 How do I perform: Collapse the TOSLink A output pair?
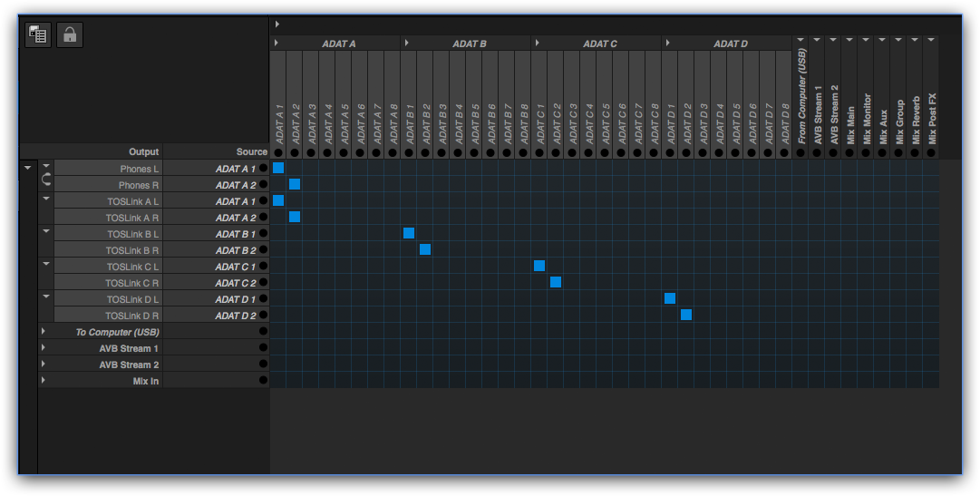click(x=46, y=198)
